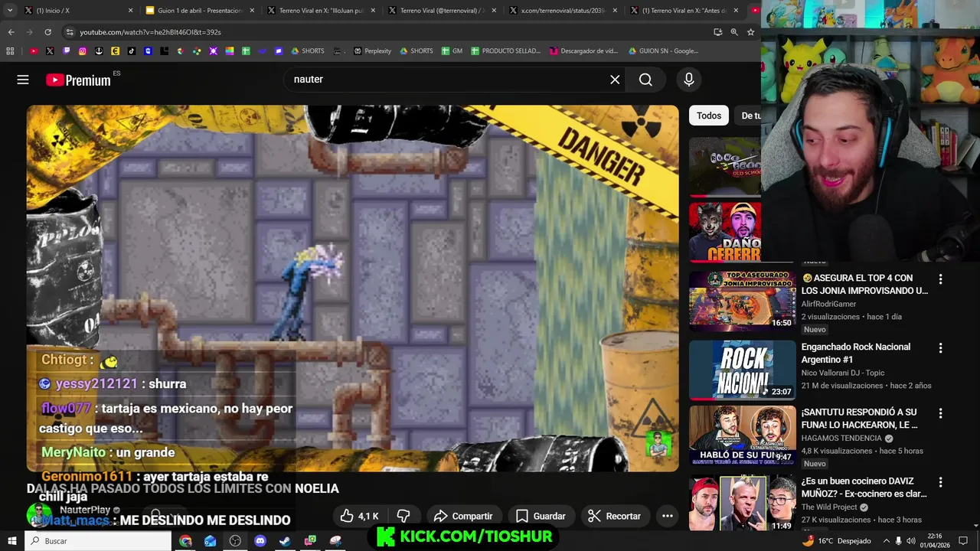Switch to x.com/terrenoviral/status tab
Image resolution: width=980 pixels, height=551 pixels.
(562, 11)
